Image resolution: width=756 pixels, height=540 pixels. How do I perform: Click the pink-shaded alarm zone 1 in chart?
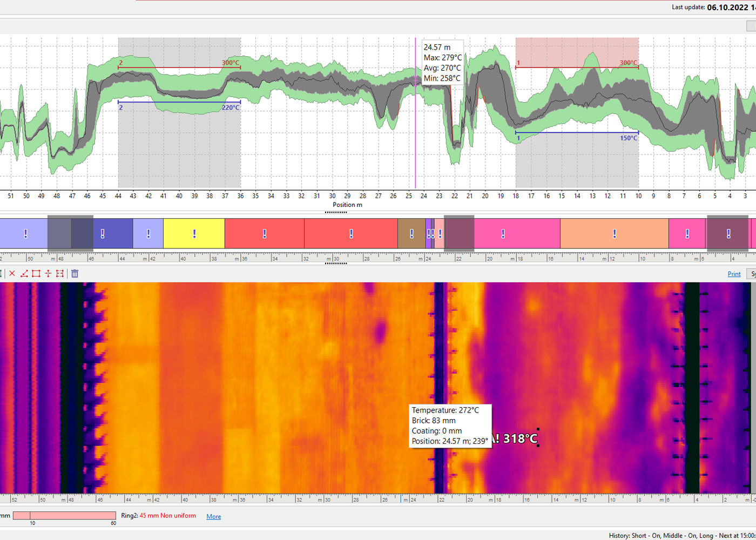577,52
